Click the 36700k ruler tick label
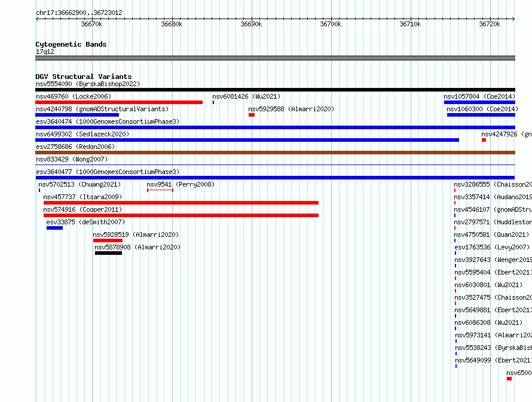The width and height of the screenshot is (532, 402). (331, 24)
